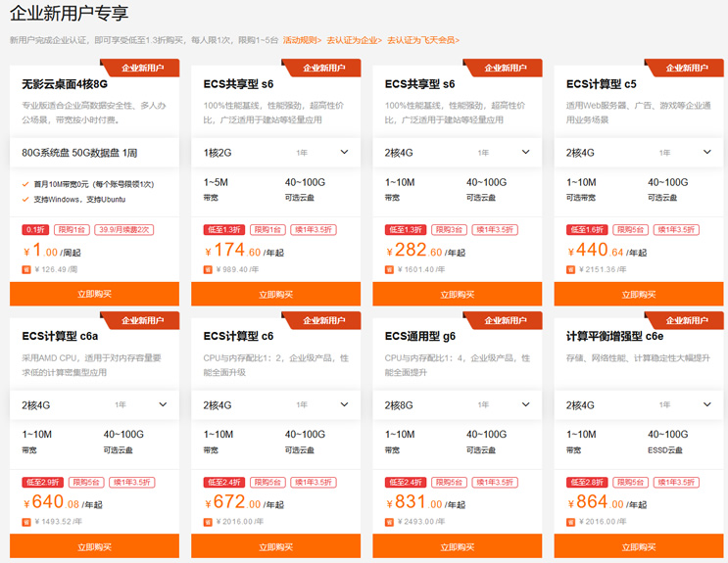728x563 pixels.
Task: Click 立即购买 under the ¥864.00 price
Action: click(x=639, y=547)
